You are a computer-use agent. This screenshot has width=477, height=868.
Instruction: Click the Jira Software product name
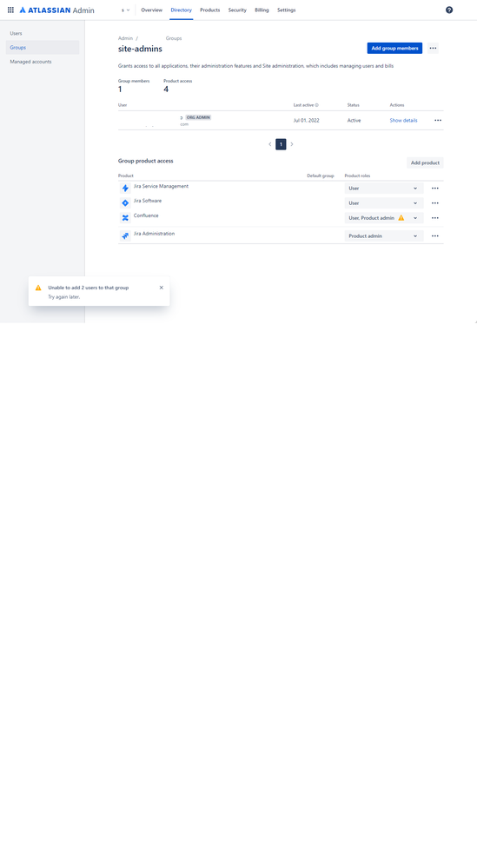point(148,201)
